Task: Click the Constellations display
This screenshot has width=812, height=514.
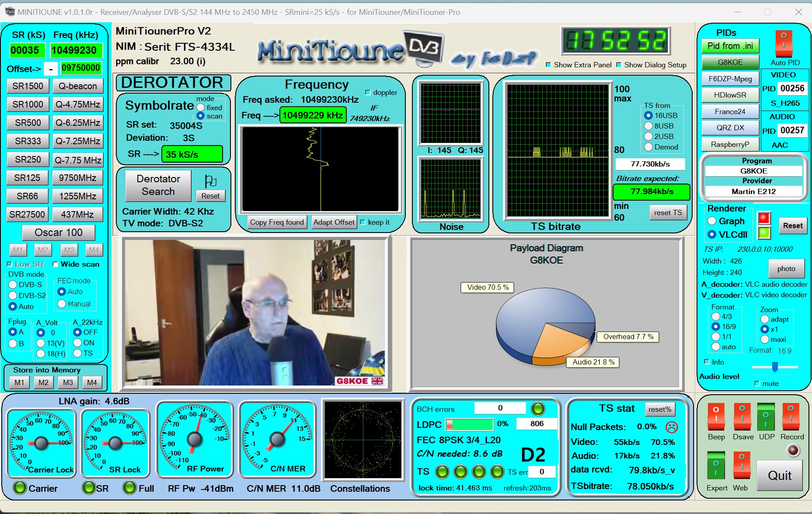Action: coord(363,440)
